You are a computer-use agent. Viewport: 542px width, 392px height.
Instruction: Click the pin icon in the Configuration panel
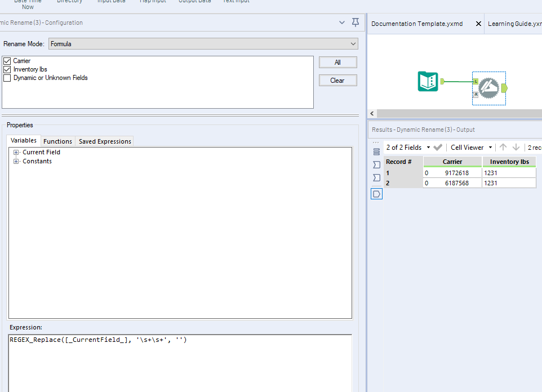[x=355, y=21]
